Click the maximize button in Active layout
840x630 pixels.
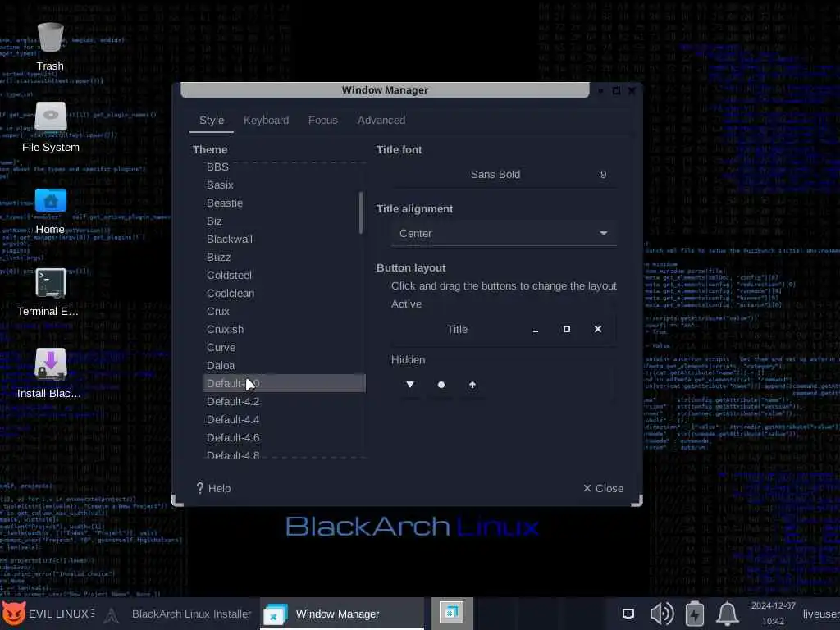click(566, 329)
